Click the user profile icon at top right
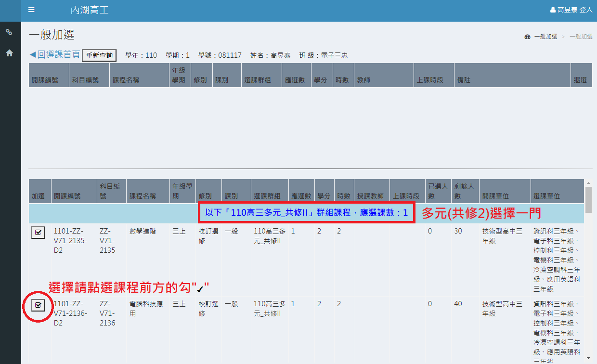Screen dimensions: 597x364 pyautogui.click(x=553, y=10)
